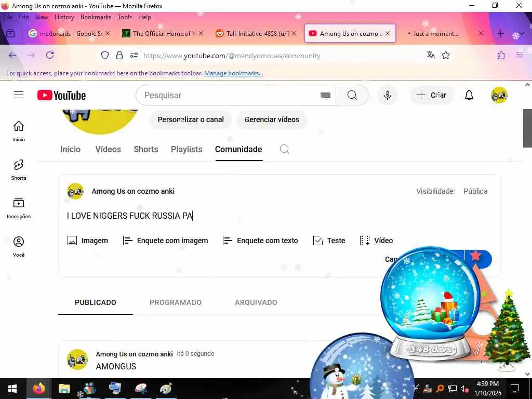Open File Explorer from taskbar
Screen dimensions: 532x399
pyautogui.click(x=64, y=389)
